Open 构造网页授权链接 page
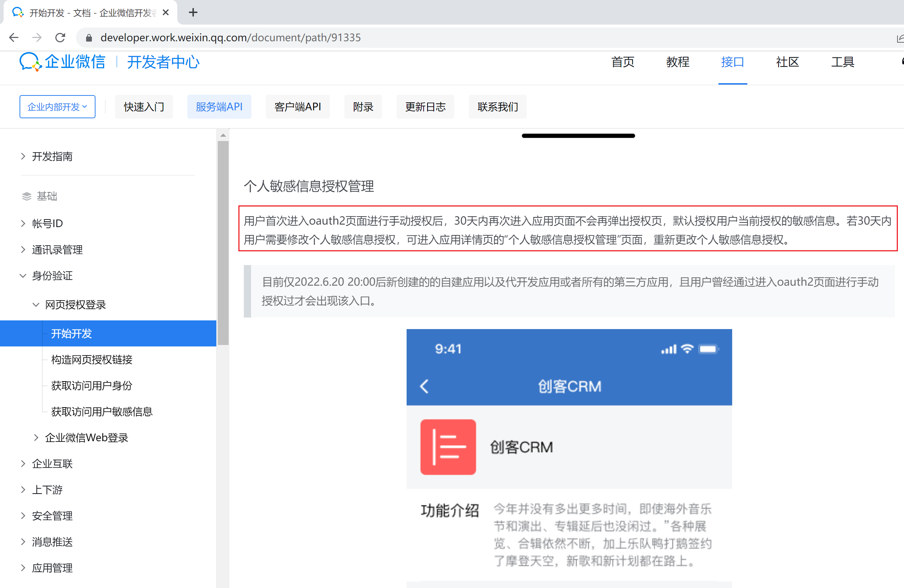This screenshot has height=588, width=904. coord(92,359)
